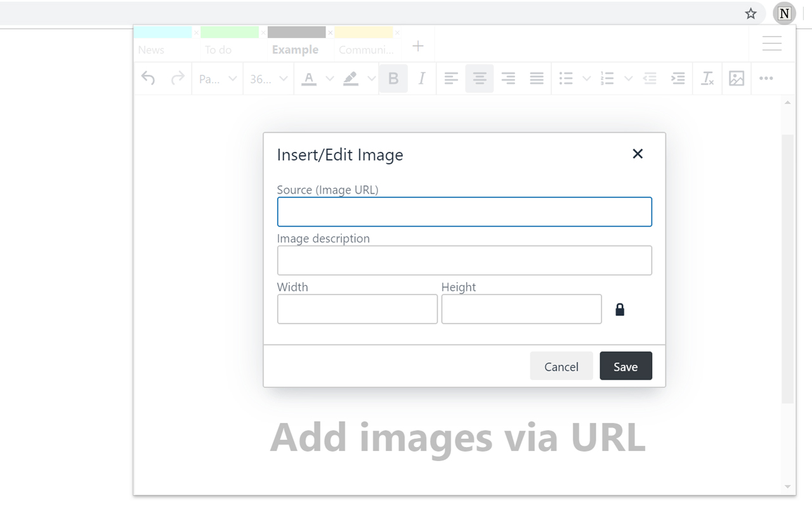Click the editor vertical scrollbar thumb
Screen dimensions: 812x508
coord(788,269)
